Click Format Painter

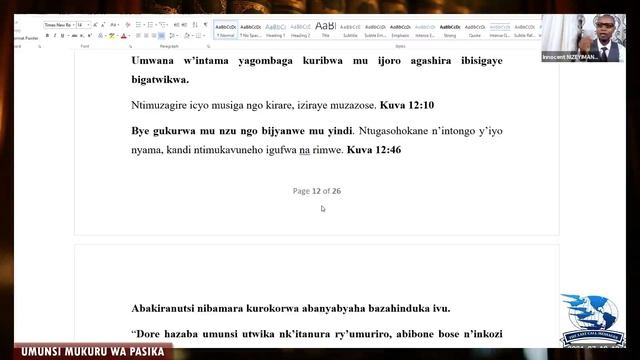pos(26,38)
